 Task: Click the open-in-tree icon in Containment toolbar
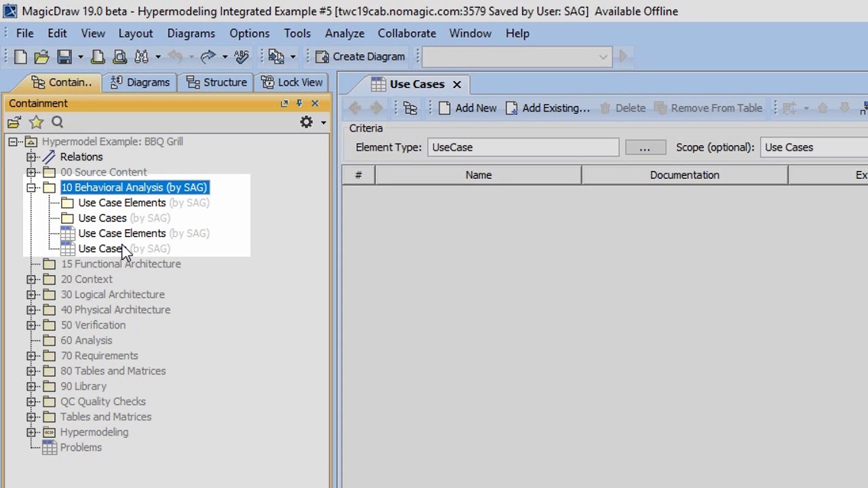[14, 123]
